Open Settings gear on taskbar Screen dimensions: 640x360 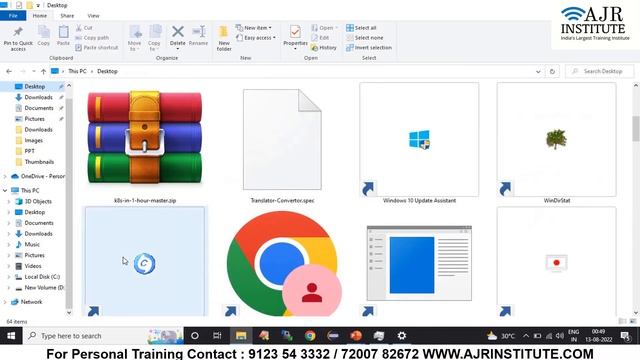coord(402,336)
